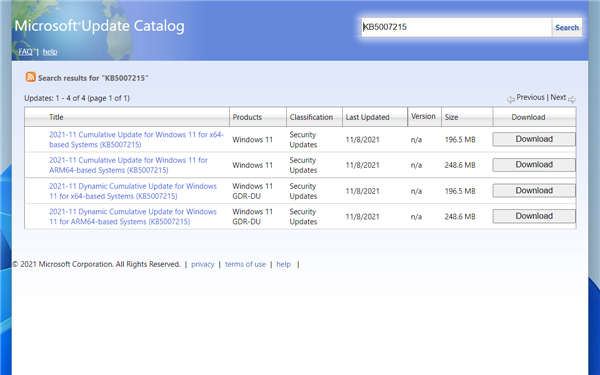The image size is (600, 375).
Task: Click the Previous page arrow icon
Action: 510,99
